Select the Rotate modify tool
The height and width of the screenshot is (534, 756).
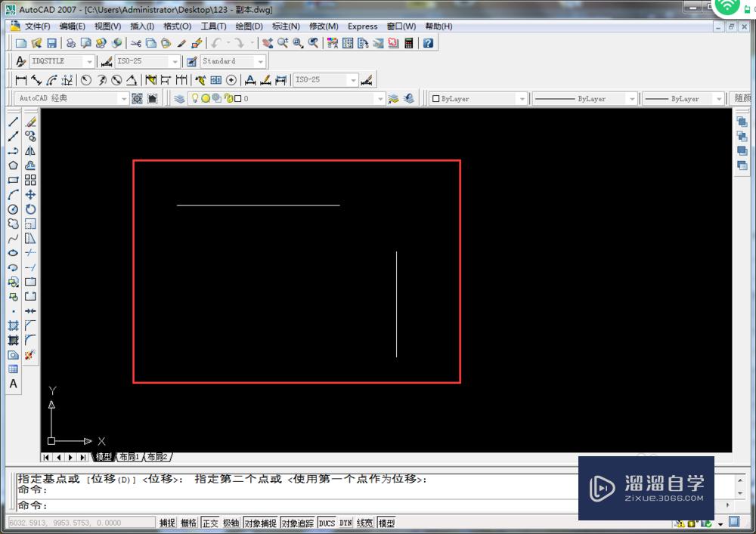click(x=30, y=209)
